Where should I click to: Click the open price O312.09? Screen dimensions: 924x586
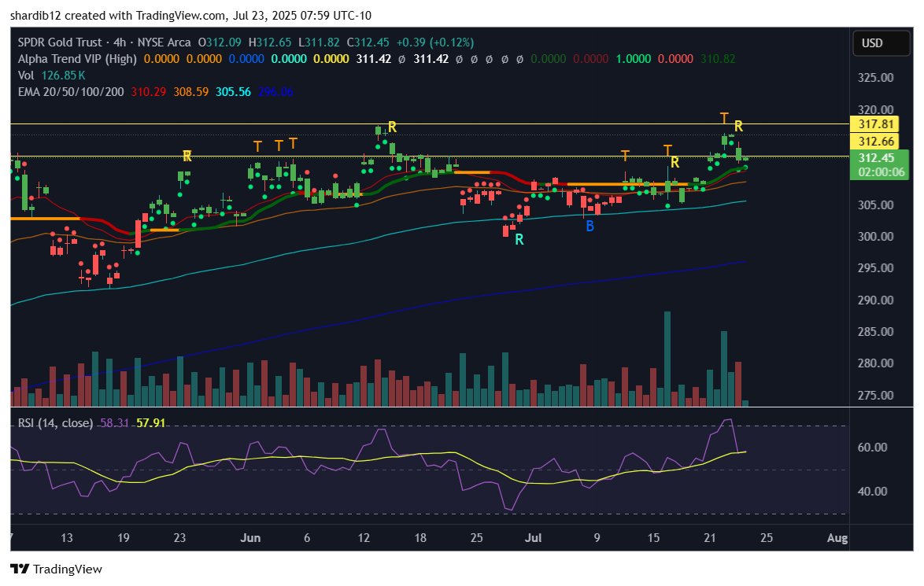[x=220, y=42]
